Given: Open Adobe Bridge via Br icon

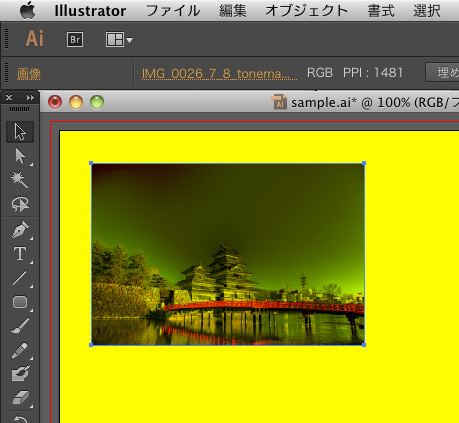Looking at the screenshot, I should [75, 40].
